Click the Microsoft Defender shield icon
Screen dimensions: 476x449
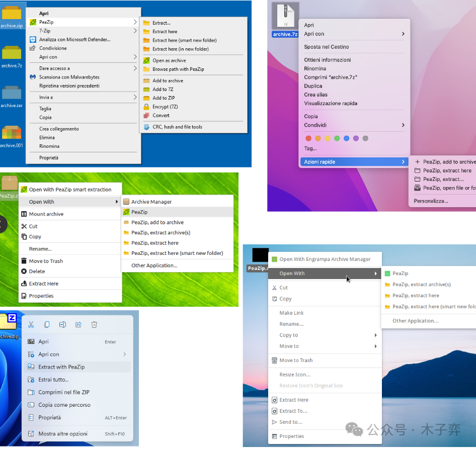pyautogui.click(x=33, y=39)
